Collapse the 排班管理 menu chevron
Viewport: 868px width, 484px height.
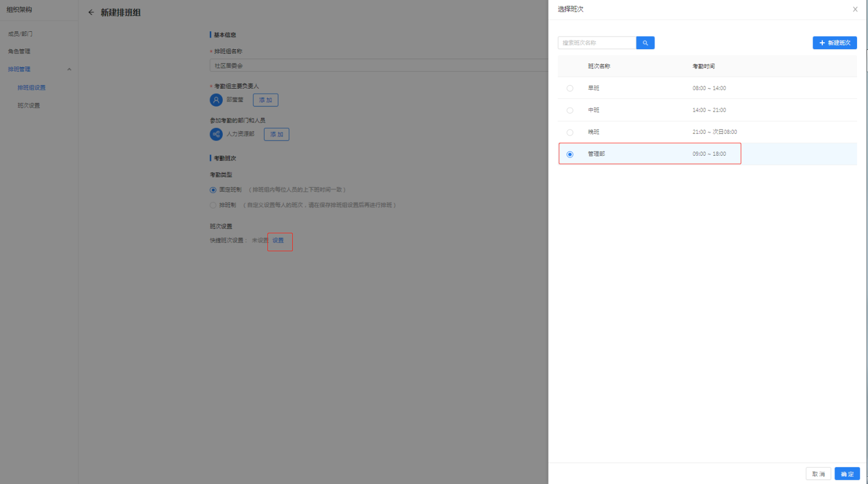click(x=69, y=69)
